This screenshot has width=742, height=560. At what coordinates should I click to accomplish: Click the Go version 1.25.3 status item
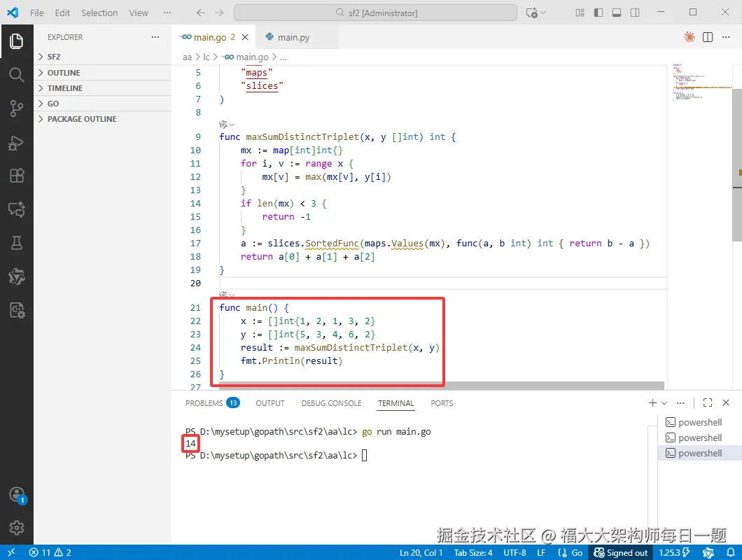click(x=674, y=552)
